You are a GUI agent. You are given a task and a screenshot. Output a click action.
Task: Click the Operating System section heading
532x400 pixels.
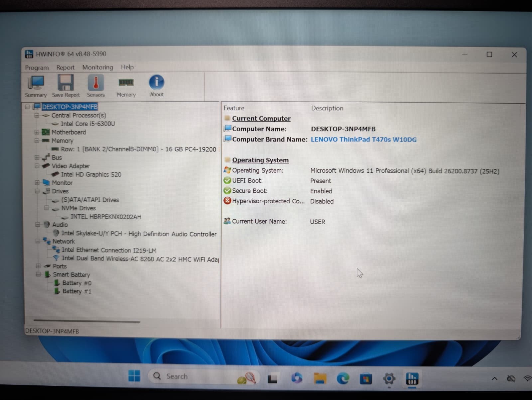(x=260, y=160)
